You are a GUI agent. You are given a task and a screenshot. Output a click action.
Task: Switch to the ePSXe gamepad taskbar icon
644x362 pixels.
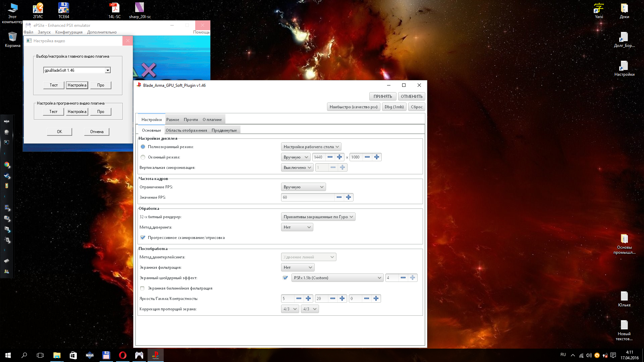point(139,355)
